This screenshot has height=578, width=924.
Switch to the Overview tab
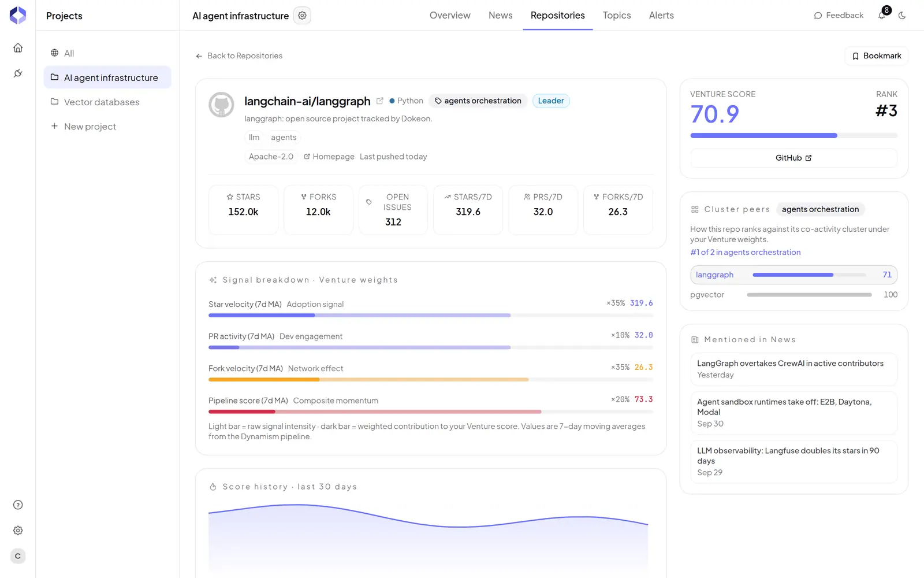point(450,16)
